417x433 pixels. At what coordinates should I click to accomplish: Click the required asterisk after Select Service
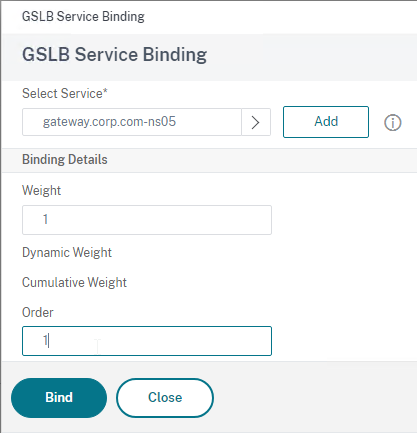point(105,90)
